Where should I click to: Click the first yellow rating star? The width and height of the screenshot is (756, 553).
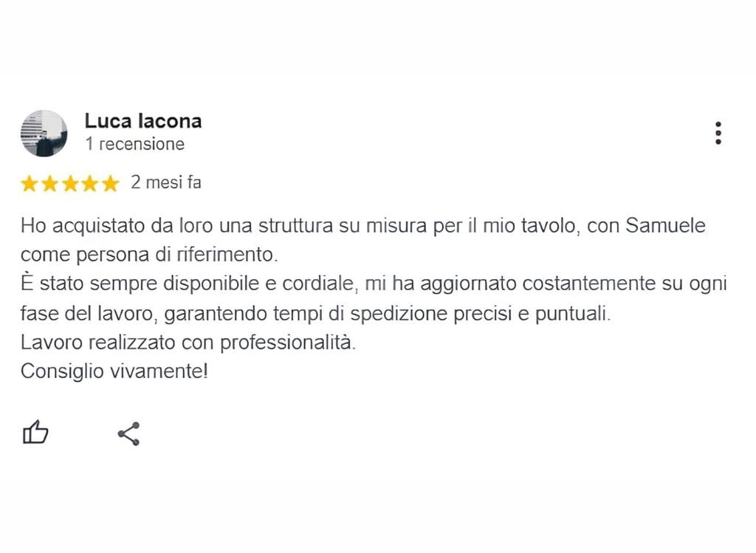click(x=30, y=184)
